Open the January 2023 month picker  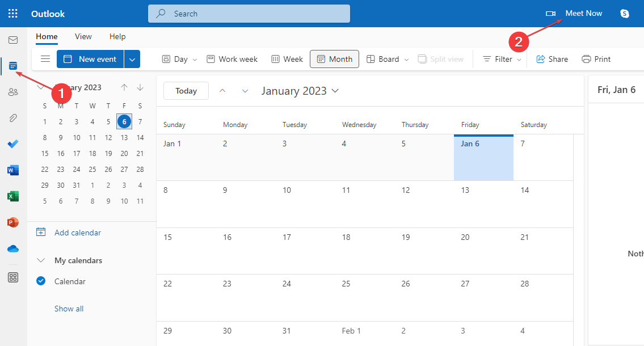point(300,91)
